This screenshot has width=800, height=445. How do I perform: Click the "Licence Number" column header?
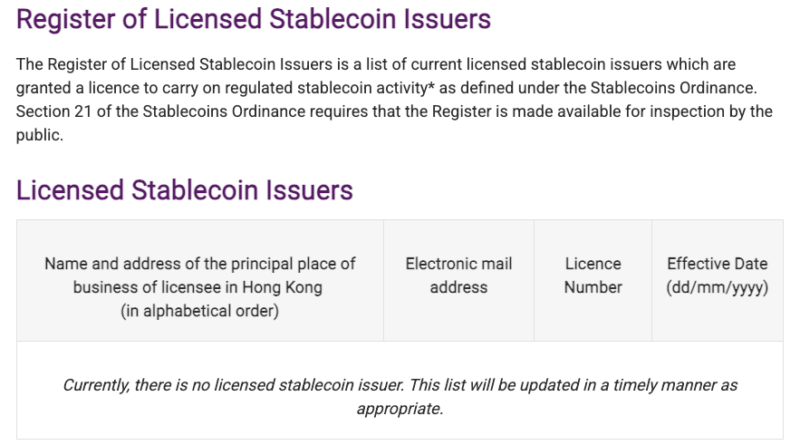pyautogui.click(x=593, y=275)
